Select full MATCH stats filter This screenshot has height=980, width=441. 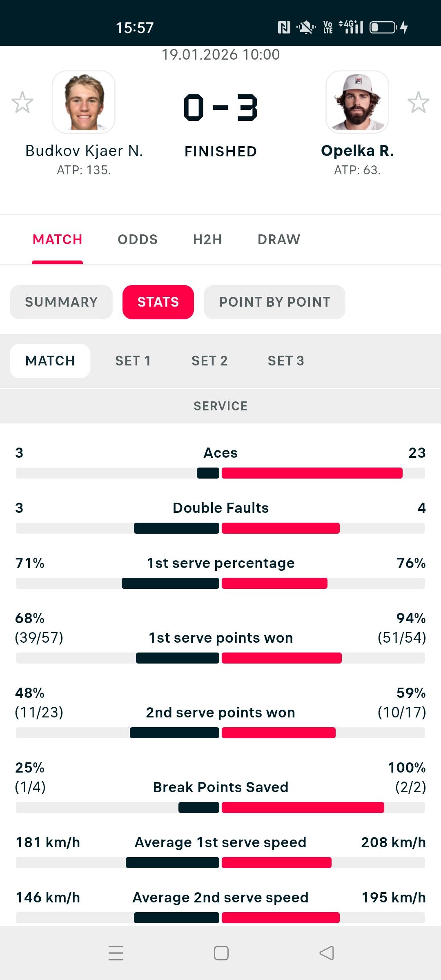(50, 361)
